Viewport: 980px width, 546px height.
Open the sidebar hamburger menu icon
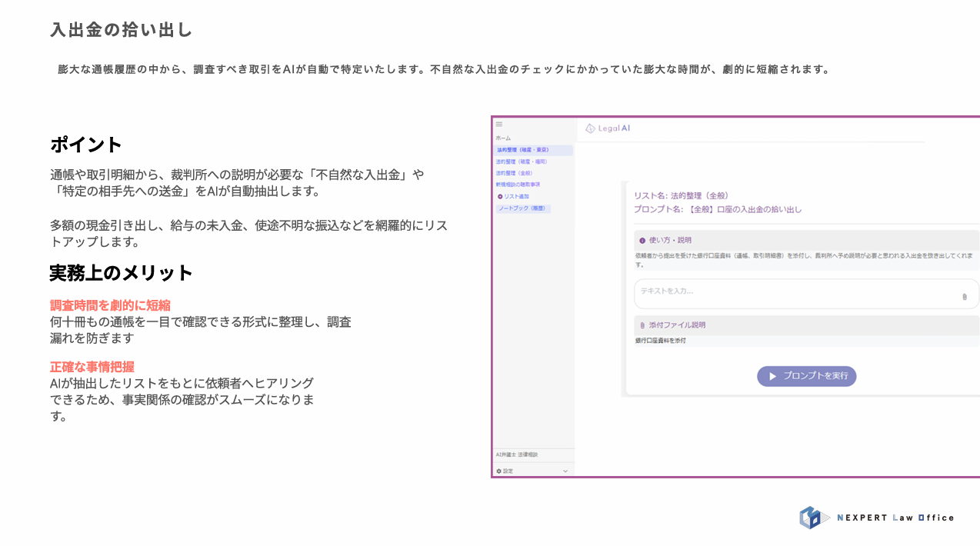click(x=498, y=123)
